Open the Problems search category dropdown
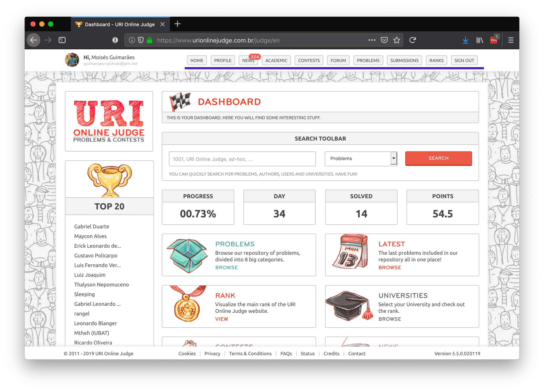Screen dimensions: 544x392 point(361,158)
